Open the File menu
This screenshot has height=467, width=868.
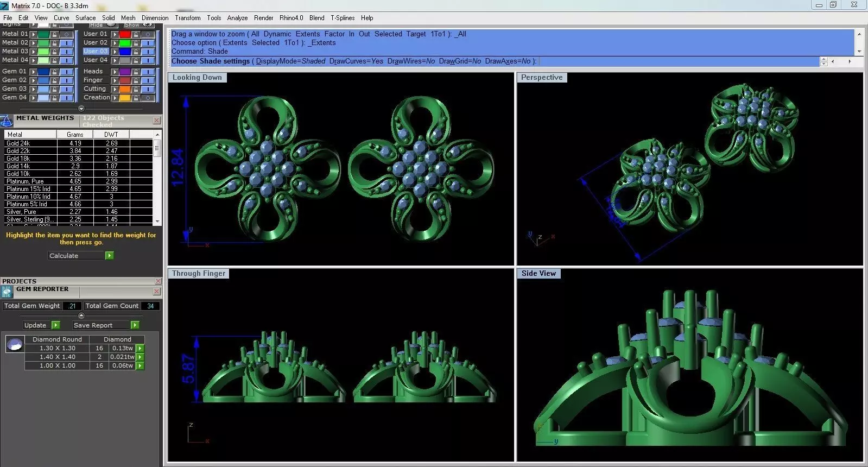pos(8,18)
